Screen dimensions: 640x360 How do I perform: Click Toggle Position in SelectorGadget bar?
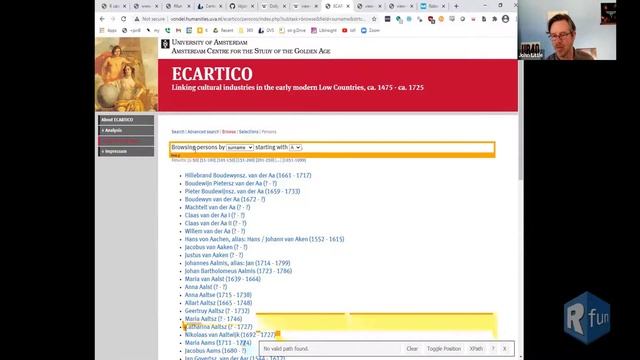point(444,349)
